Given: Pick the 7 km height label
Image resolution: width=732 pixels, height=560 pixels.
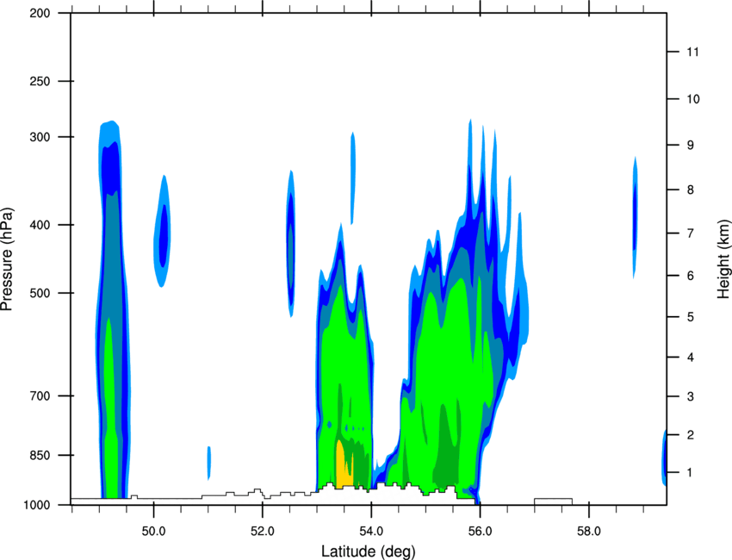Looking at the screenshot, I should (690, 233).
